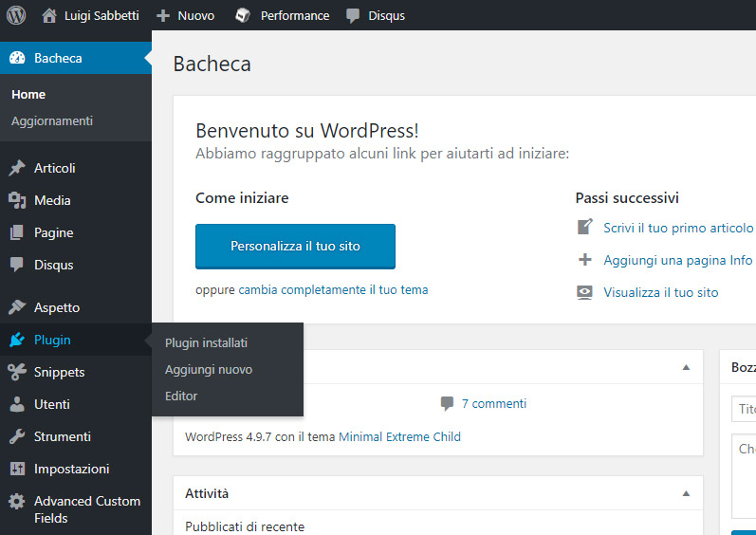Focus the draft content text area
This screenshot has height=535, width=756.
point(744,476)
